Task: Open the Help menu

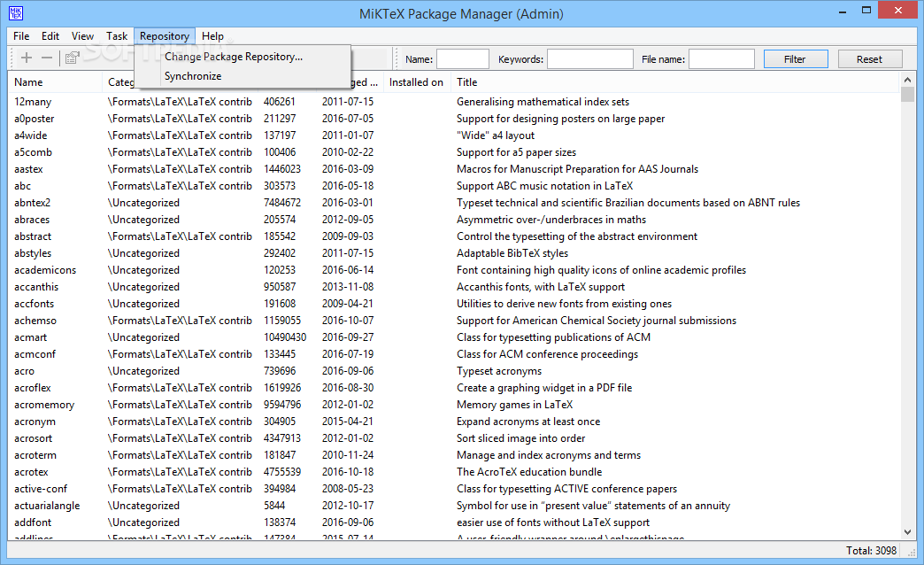Action: 212,36
